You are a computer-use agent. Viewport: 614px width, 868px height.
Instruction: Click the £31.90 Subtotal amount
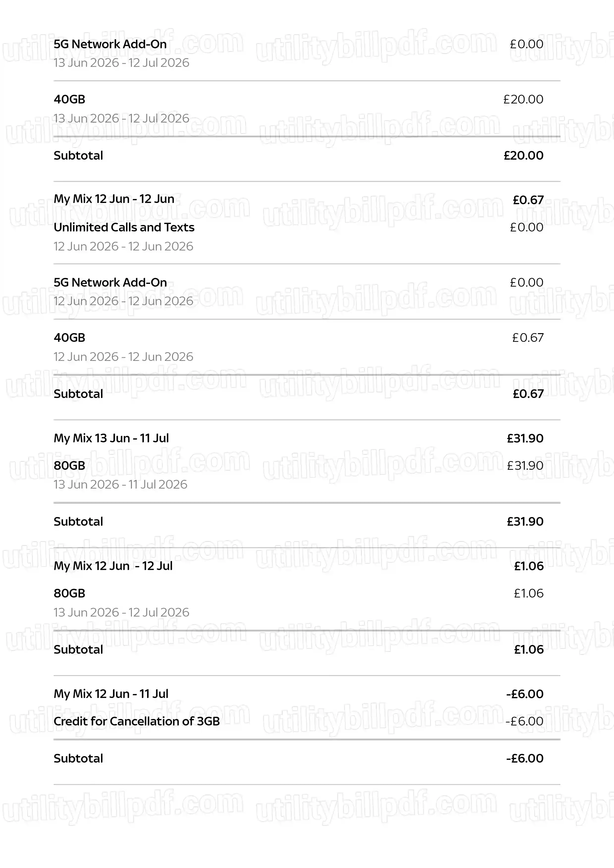[525, 522]
